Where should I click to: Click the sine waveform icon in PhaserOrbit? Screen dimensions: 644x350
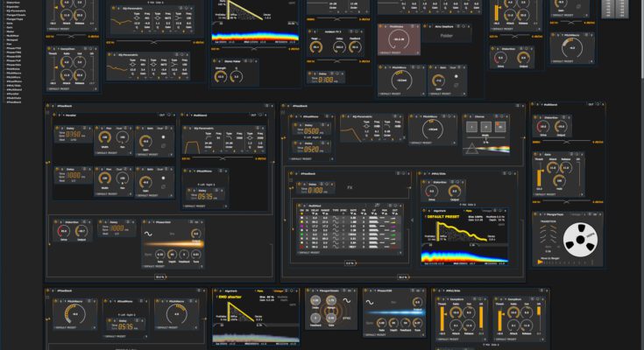click(x=149, y=234)
